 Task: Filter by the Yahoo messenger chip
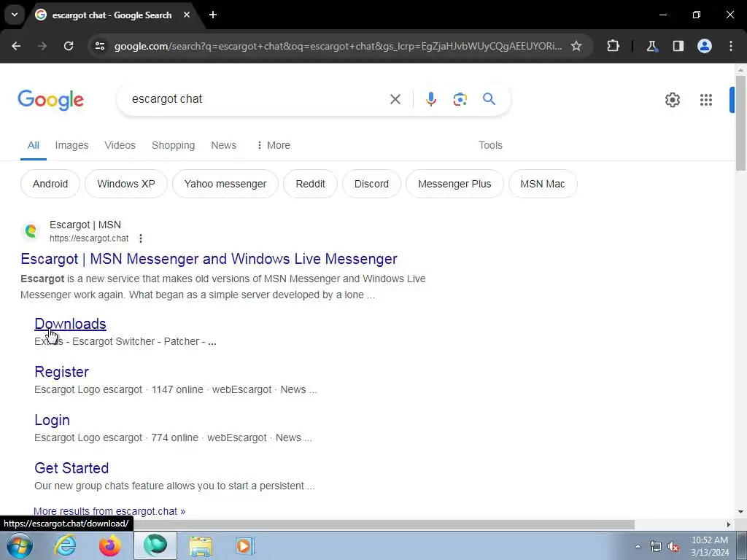click(225, 184)
